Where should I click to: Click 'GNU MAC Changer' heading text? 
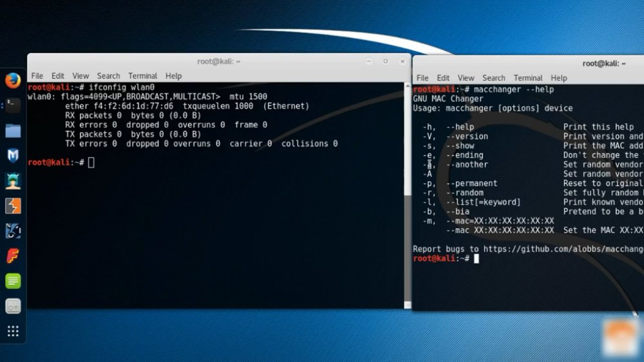coord(448,99)
